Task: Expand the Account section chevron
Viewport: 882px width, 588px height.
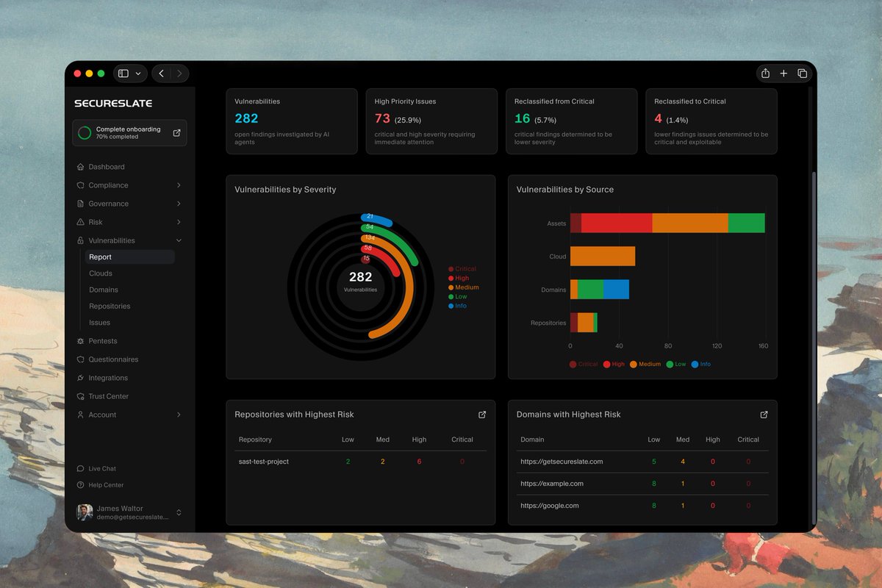Action: pyautogui.click(x=179, y=415)
